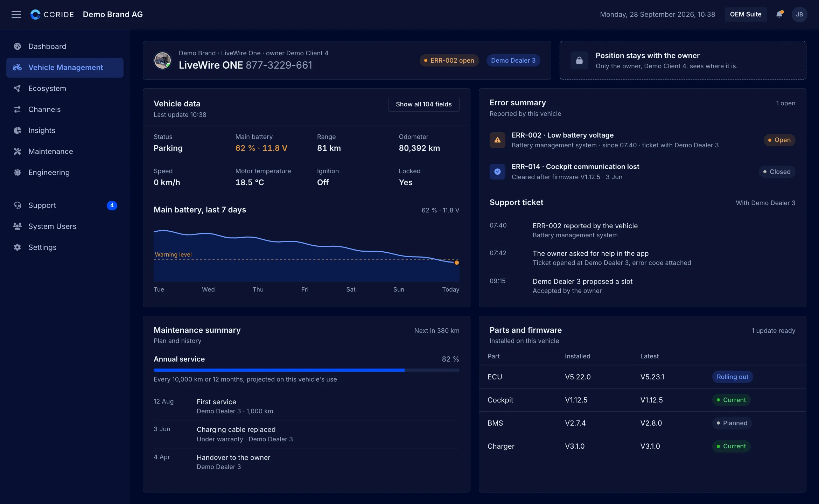Click the Planned status for BMS

click(x=732, y=423)
